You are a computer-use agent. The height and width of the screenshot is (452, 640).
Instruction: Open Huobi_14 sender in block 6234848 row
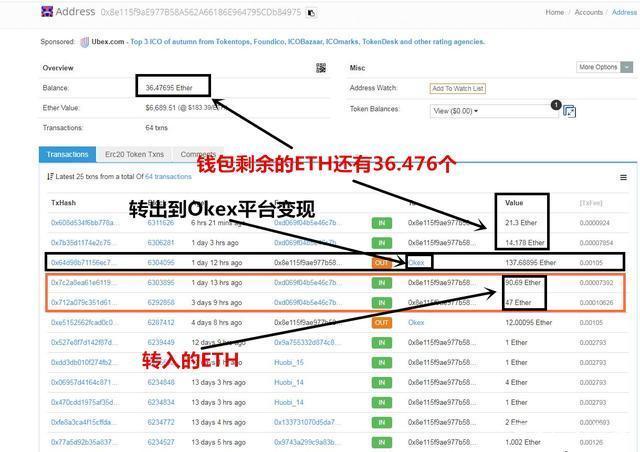click(289, 382)
